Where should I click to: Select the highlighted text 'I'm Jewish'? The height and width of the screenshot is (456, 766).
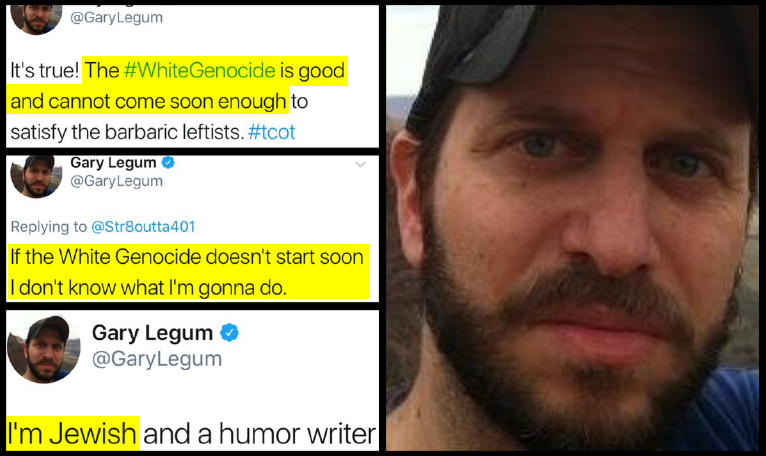coord(72,433)
